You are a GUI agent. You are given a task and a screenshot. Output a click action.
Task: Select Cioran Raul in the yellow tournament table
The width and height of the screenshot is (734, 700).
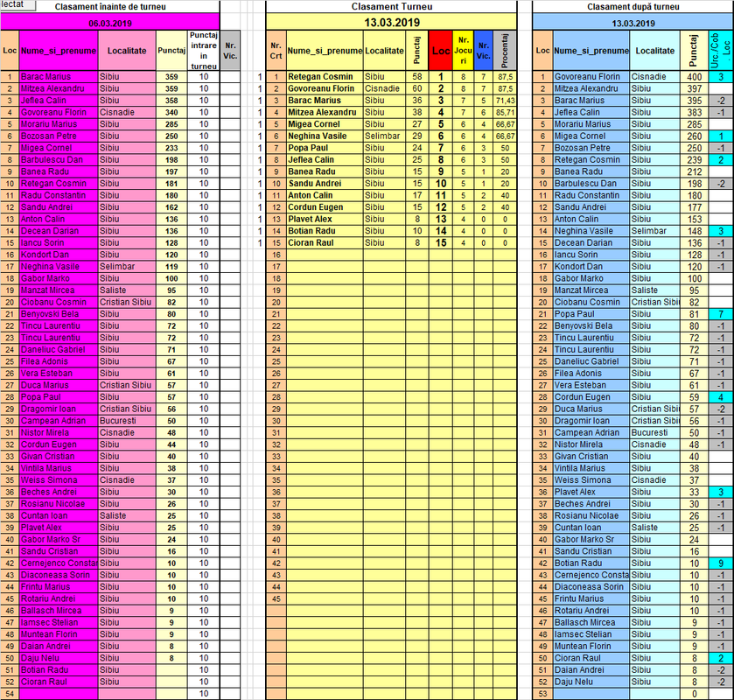click(x=325, y=243)
